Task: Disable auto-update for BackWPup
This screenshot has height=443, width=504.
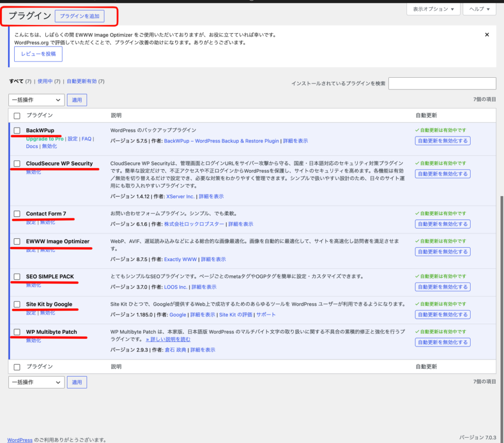Action: click(x=442, y=141)
